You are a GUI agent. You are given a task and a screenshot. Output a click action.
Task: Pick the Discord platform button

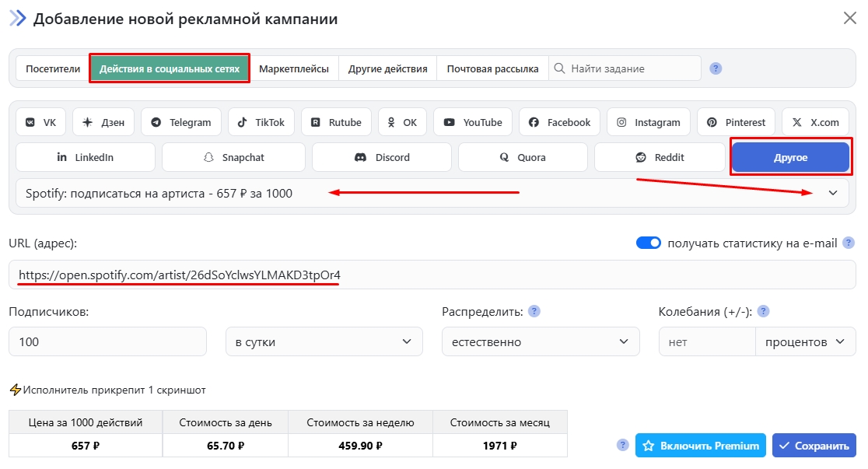[382, 157]
